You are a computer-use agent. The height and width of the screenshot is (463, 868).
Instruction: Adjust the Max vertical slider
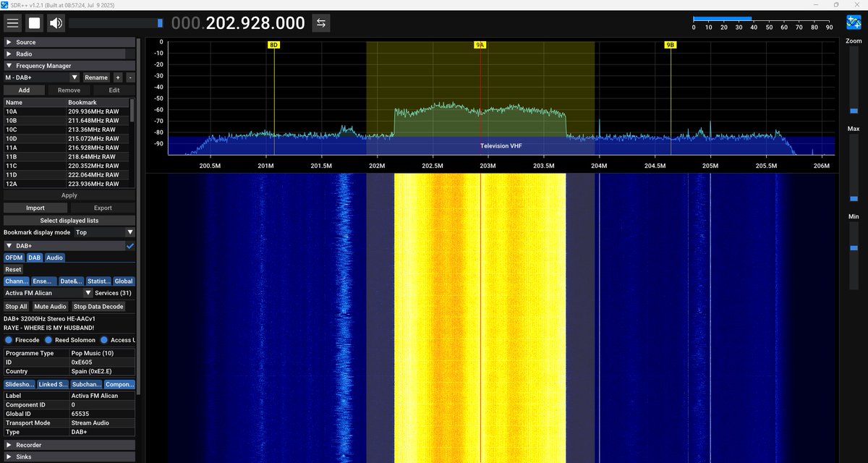coord(854,168)
